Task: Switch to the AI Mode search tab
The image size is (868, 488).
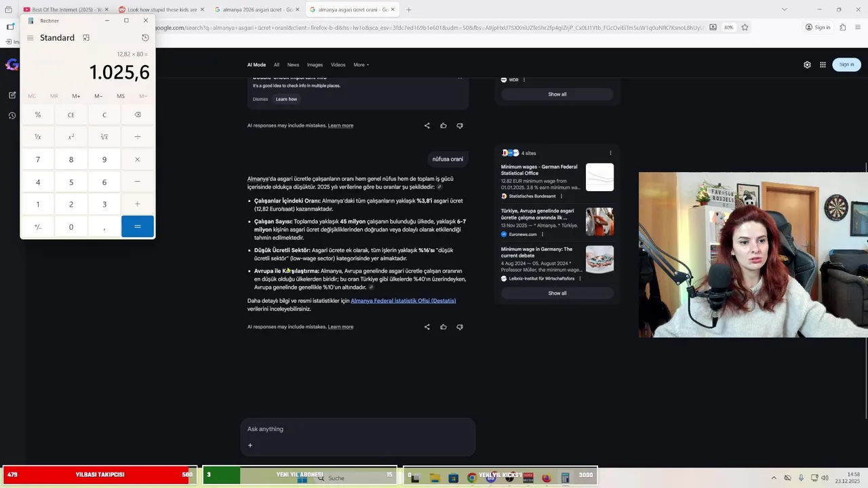Action: [256, 65]
